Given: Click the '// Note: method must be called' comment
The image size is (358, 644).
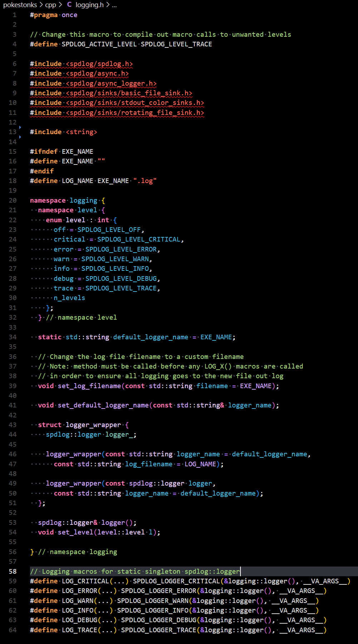Looking at the screenshot, I should (x=170, y=366).
